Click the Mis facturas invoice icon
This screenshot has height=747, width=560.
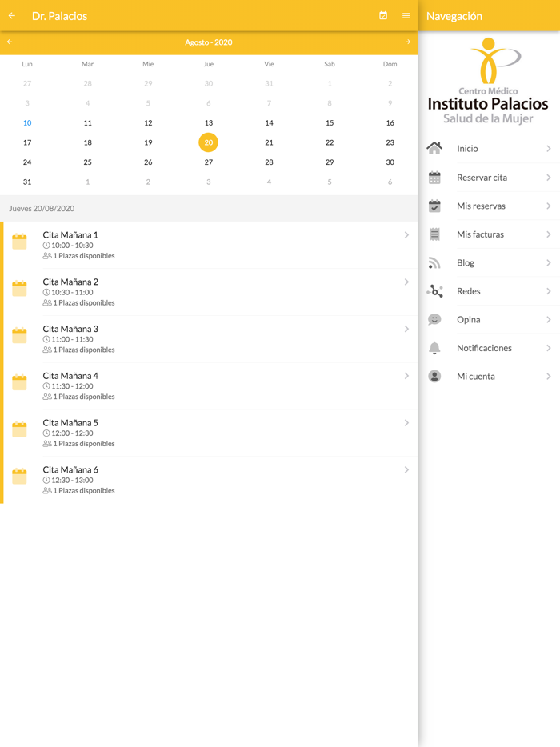tap(435, 234)
